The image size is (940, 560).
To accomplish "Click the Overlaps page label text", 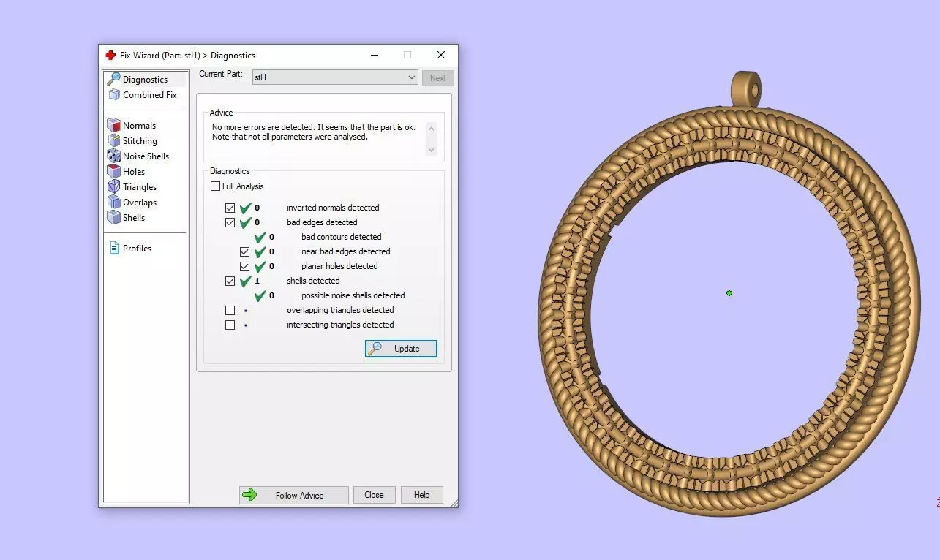I will (x=140, y=203).
